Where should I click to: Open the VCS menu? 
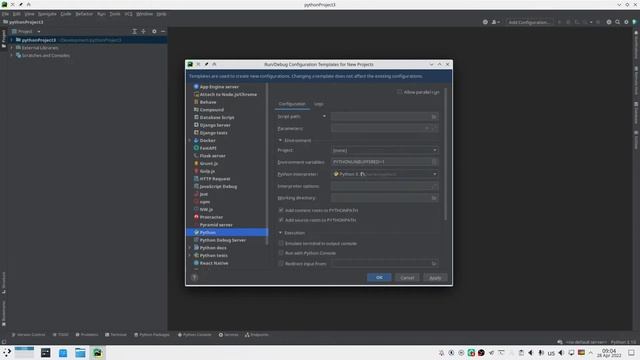coord(128,14)
